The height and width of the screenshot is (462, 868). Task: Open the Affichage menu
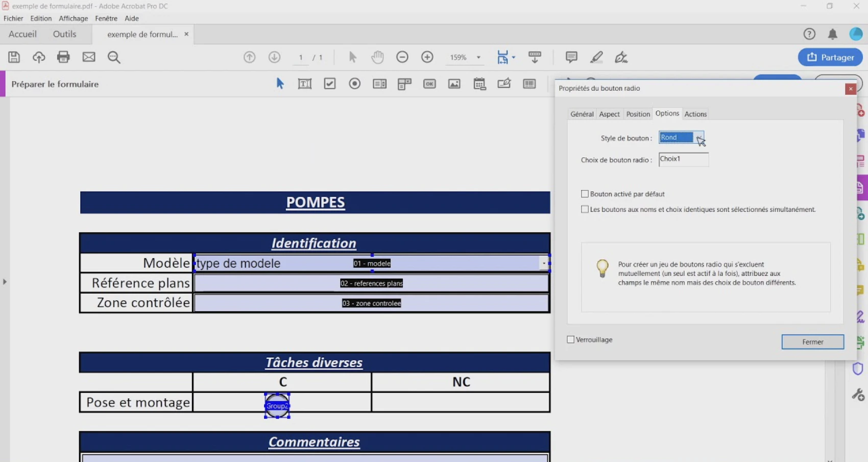(73, 18)
